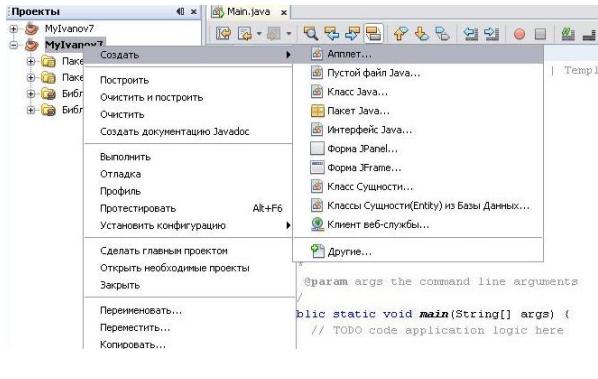
Task: Select Апплет... in Создать submenu
Action: (418, 54)
